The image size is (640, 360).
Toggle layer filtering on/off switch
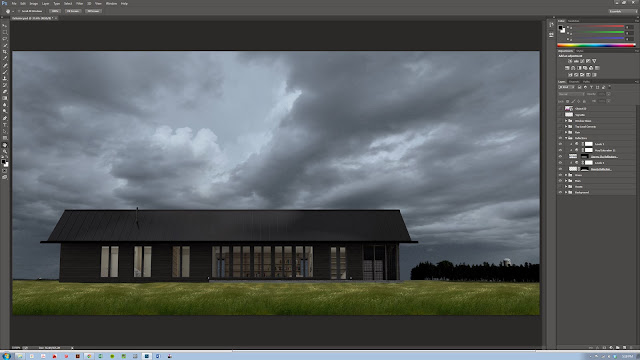pyautogui.click(x=609, y=87)
